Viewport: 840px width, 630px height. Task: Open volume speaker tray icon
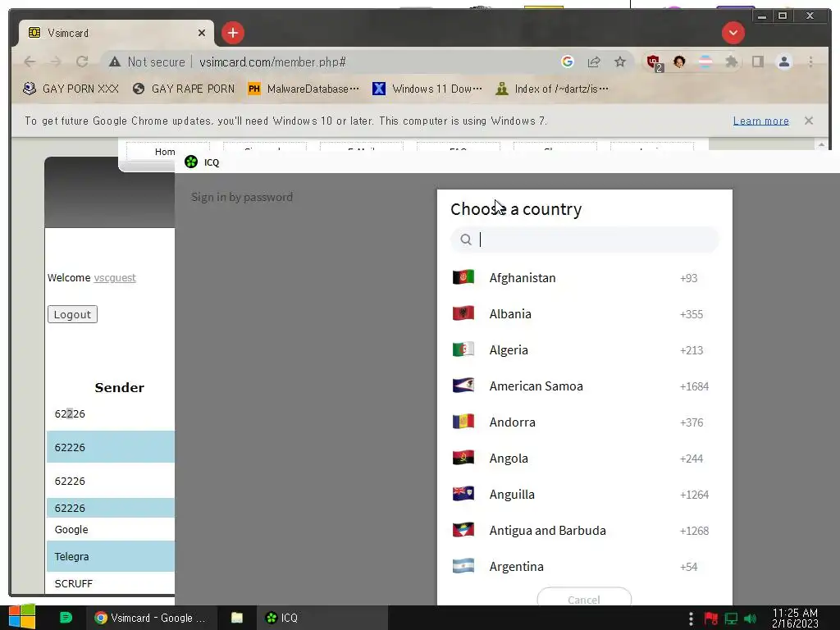(750, 619)
